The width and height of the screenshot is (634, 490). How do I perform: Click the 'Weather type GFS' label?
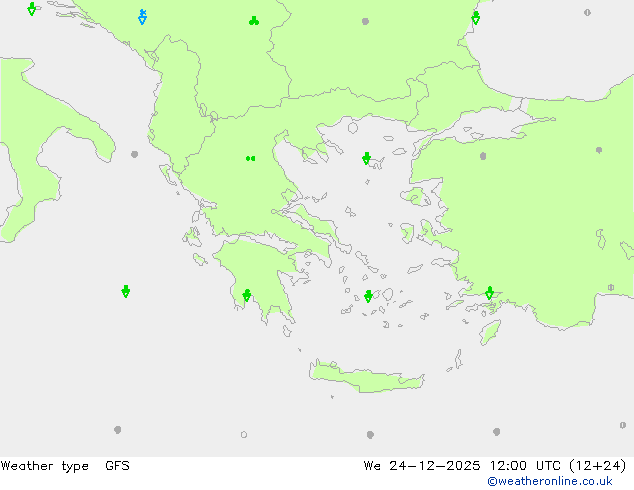pos(65,466)
